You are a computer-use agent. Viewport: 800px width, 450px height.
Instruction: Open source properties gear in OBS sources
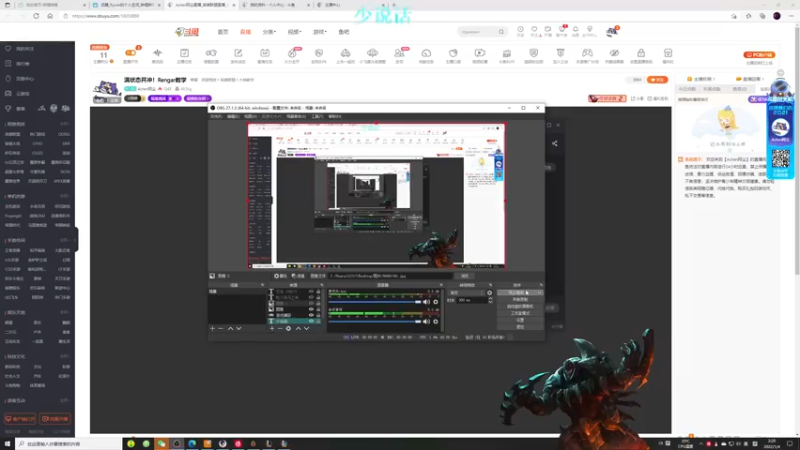tap(288, 329)
